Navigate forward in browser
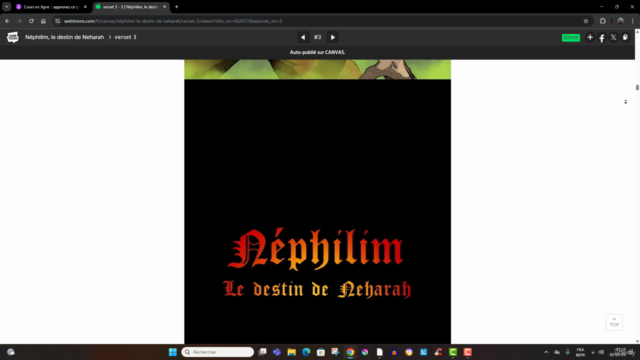This screenshot has width=640, height=360. pos(19,21)
